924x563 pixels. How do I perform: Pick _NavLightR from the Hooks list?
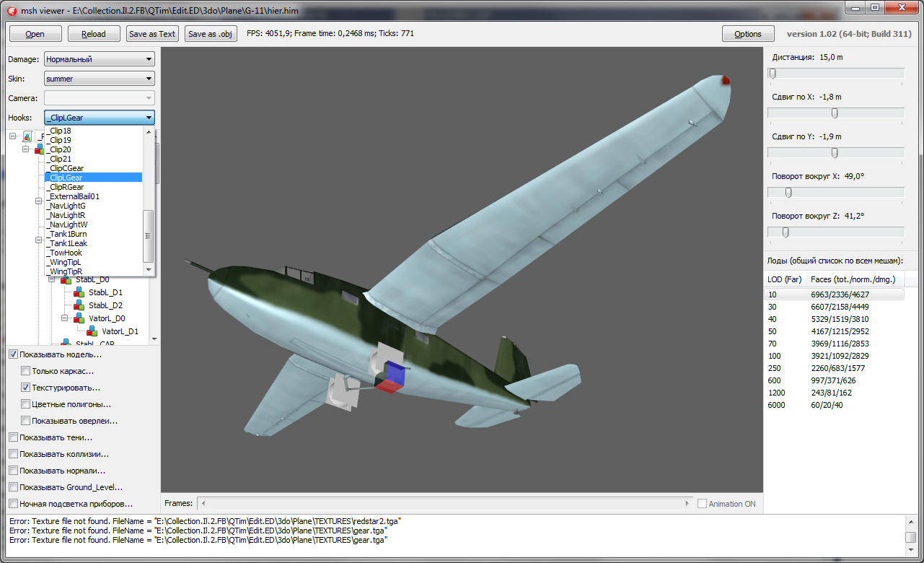93,215
